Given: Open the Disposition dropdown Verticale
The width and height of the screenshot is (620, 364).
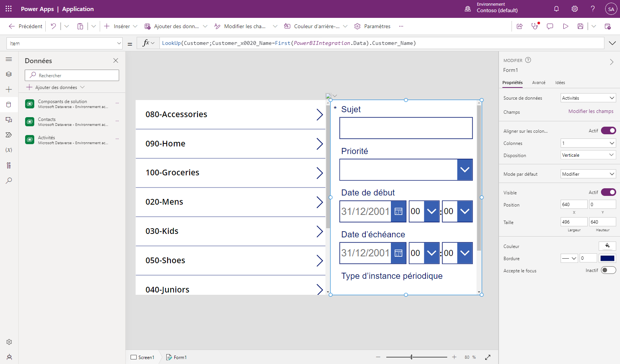Looking at the screenshot, I should 588,155.
